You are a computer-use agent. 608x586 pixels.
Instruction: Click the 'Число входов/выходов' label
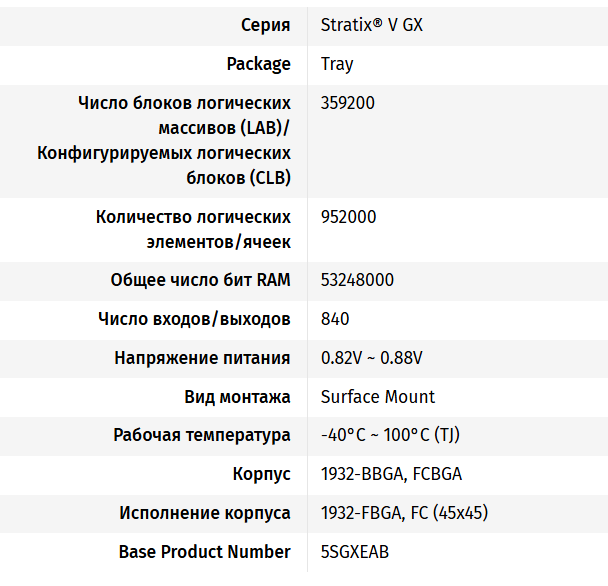pyautogui.click(x=194, y=319)
